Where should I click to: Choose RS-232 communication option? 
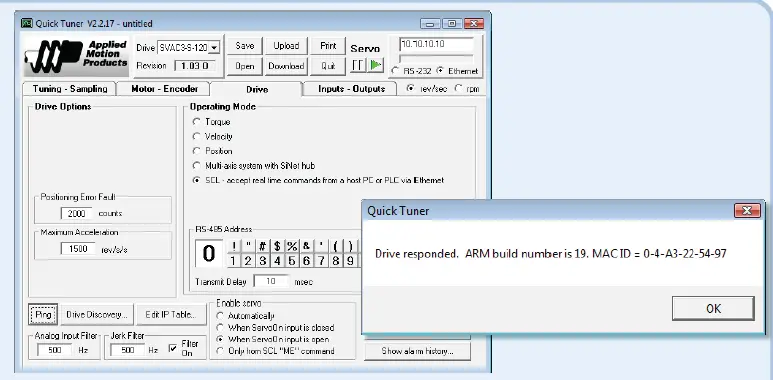[395, 71]
